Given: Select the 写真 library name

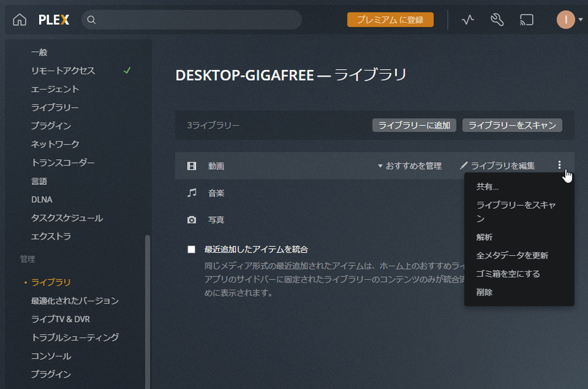Looking at the screenshot, I should pyautogui.click(x=216, y=220).
